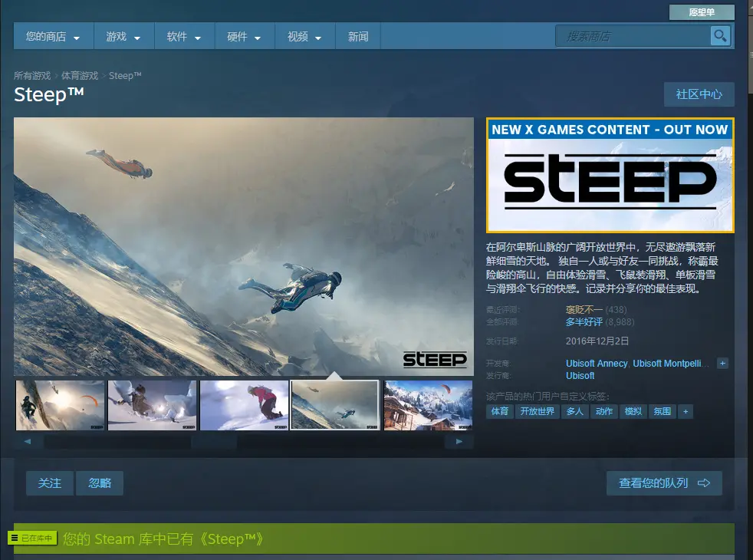The image size is (753, 560).
Task: Click the Steep™ breadcrumb link
Action: (125, 75)
